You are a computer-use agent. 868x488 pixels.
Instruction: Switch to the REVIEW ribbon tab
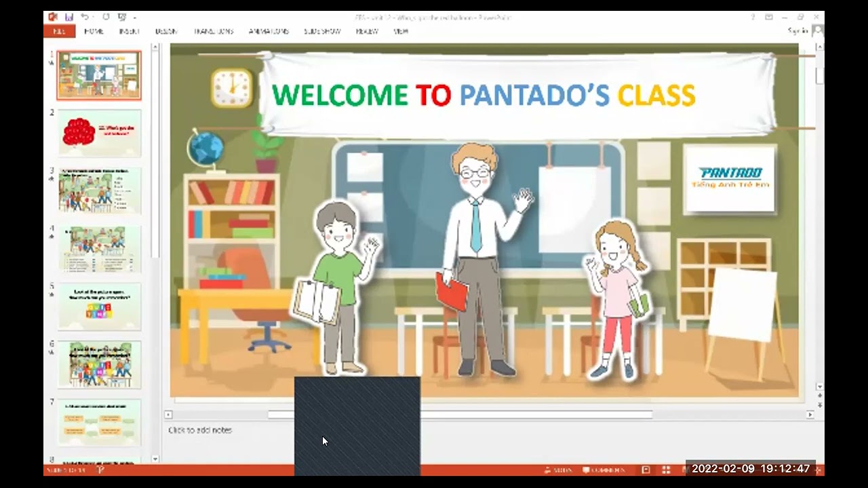[367, 31]
